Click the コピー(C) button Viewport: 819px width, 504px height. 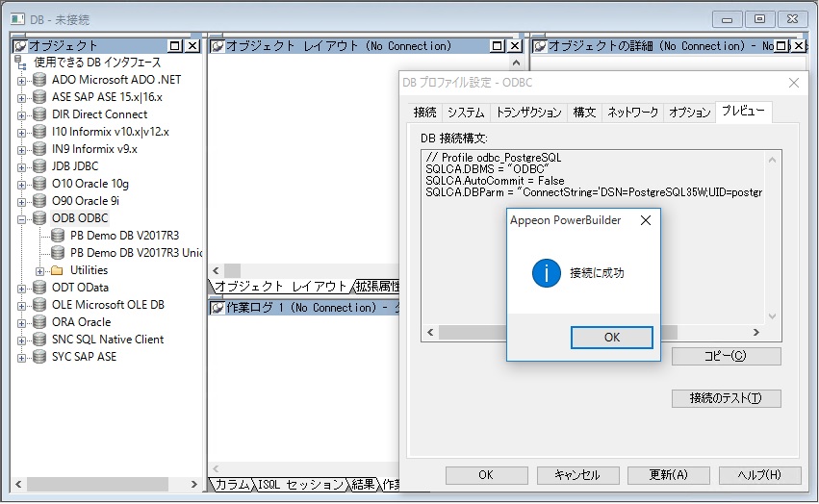tap(726, 356)
